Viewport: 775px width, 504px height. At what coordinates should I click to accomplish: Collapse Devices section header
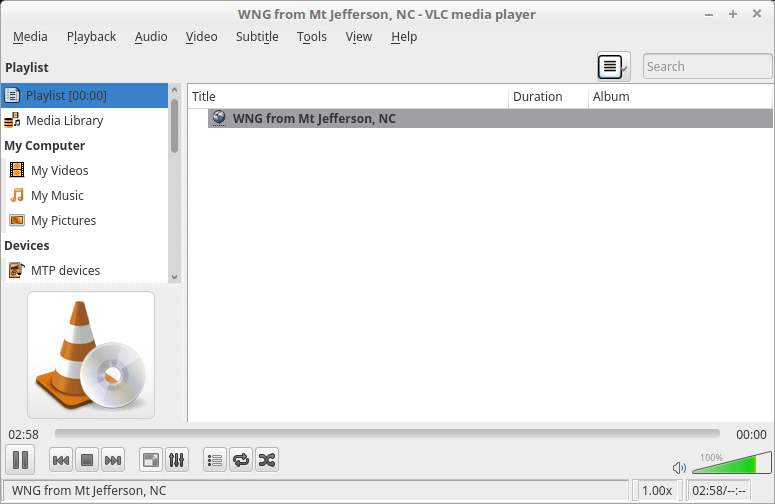[27, 246]
